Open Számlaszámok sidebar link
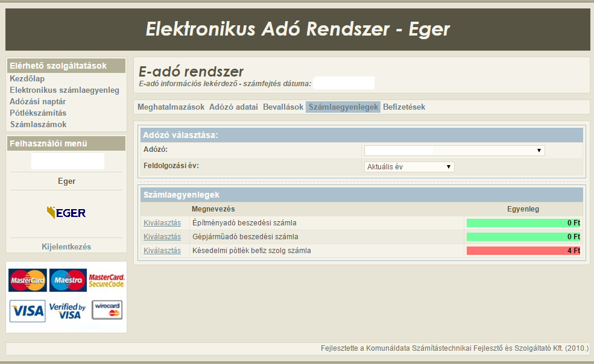The image size is (594, 364). 38,124
